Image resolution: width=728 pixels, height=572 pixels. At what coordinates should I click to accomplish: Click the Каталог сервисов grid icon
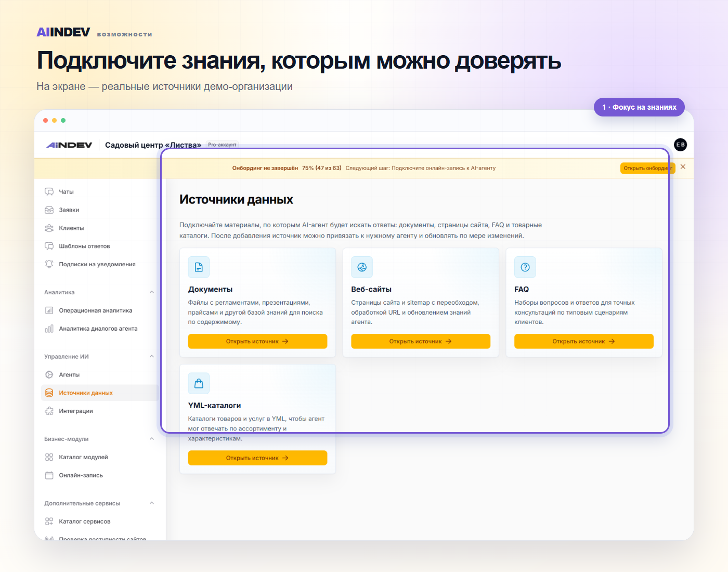pyautogui.click(x=49, y=522)
